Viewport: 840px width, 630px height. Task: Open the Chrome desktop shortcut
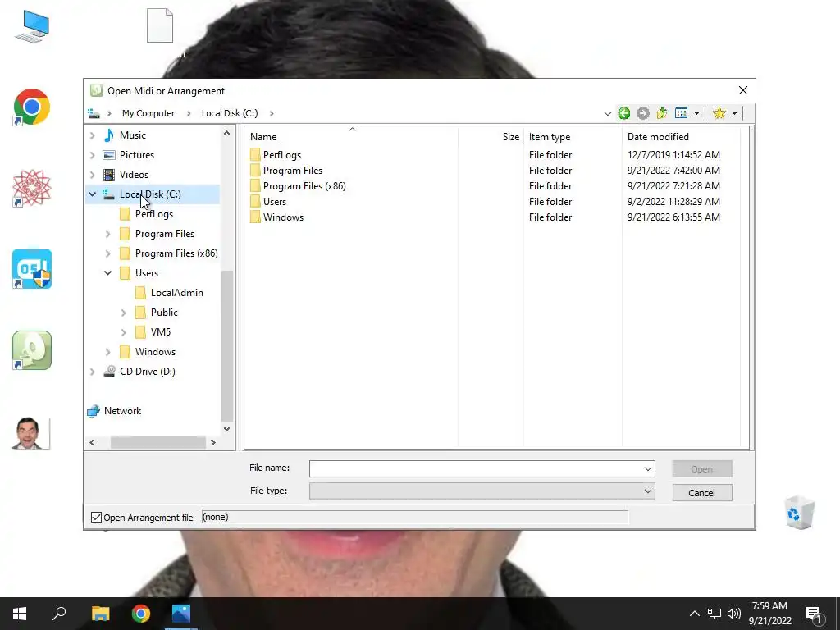point(32,107)
